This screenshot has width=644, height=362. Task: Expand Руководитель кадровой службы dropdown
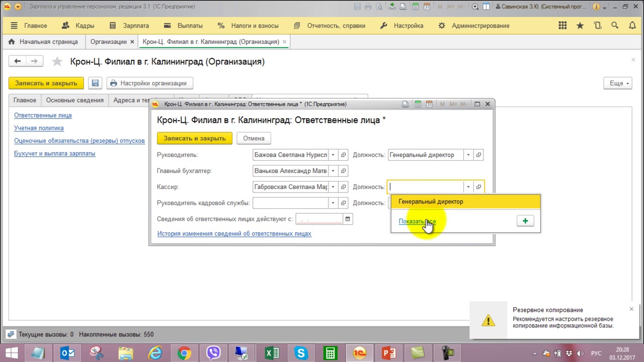pyautogui.click(x=333, y=203)
